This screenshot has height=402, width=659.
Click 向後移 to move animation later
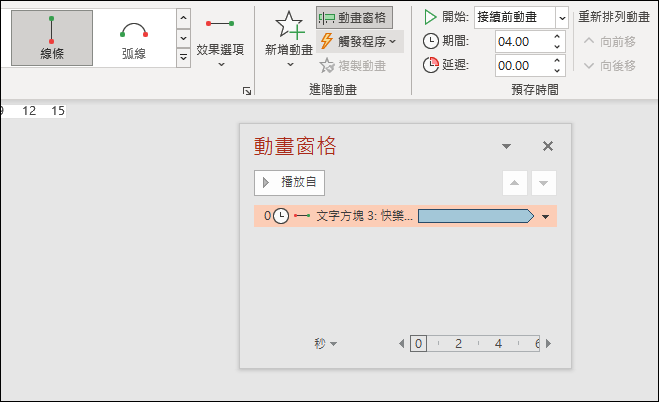click(x=610, y=66)
